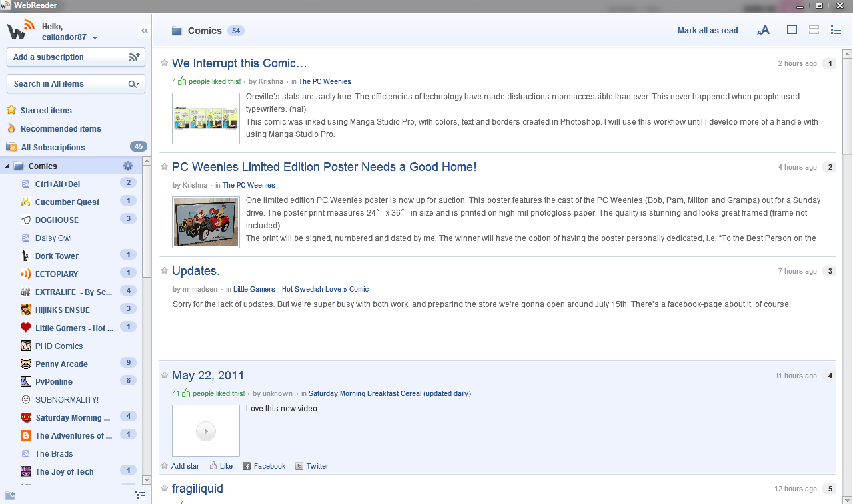The width and height of the screenshot is (853, 504).
Task: Click the '11 people liked this!' thumbs-up
Action: pos(186,393)
